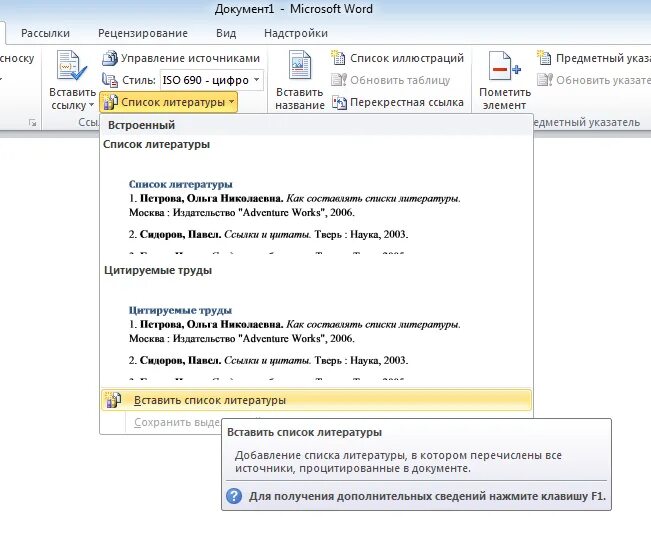651x536 pixels.
Task: Expand the Вставить ссылку dropdown arrow
Action: pyautogui.click(x=91, y=105)
